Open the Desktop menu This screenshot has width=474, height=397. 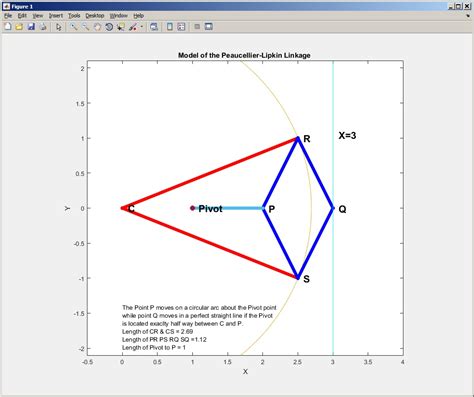click(x=95, y=16)
